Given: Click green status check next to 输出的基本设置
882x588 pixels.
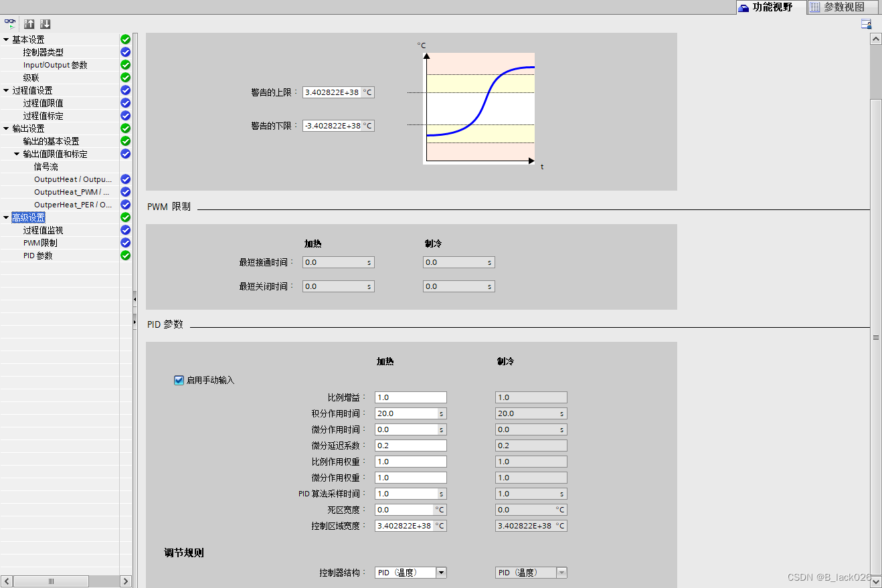Looking at the screenshot, I should pyautogui.click(x=125, y=141).
